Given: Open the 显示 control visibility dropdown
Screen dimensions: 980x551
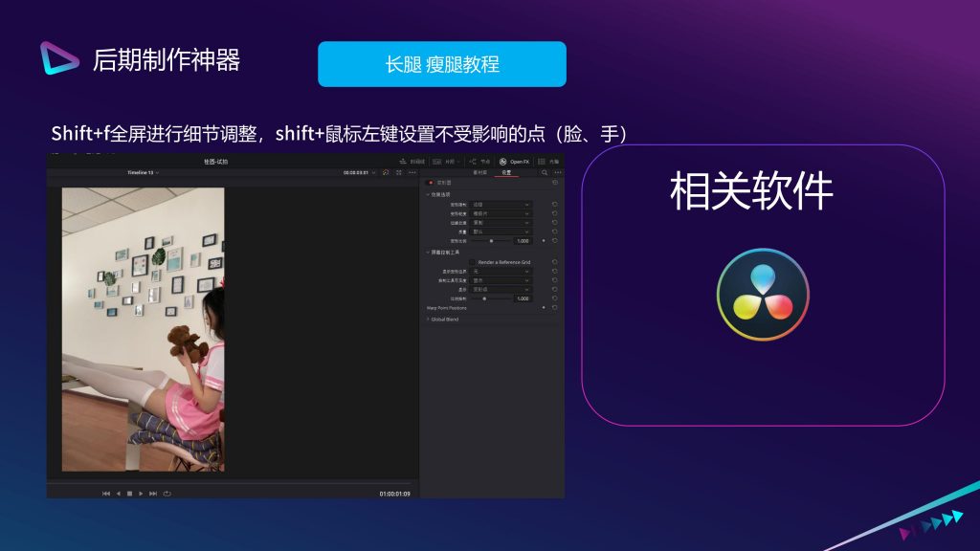Looking at the screenshot, I should [501, 280].
